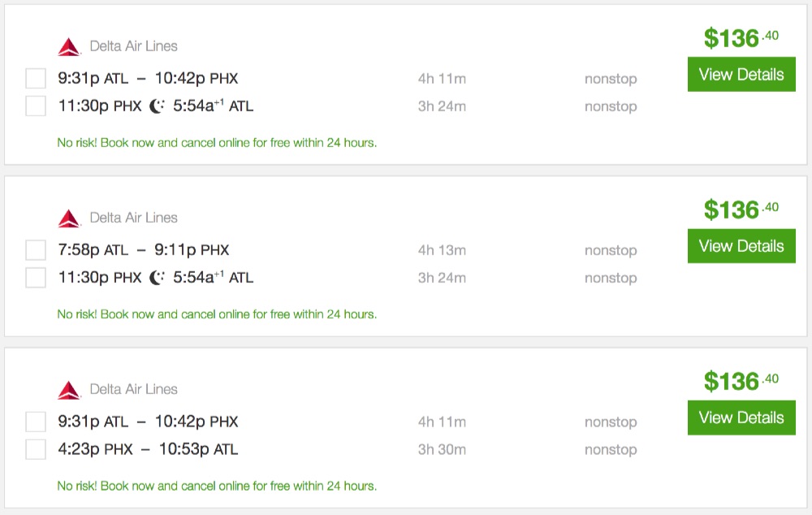Click the Delta logo in the bottom flight card
This screenshot has height=515, width=812.
click(x=69, y=390)
